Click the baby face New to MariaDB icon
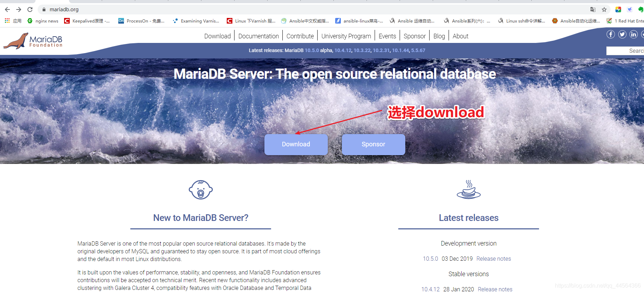The image size is (644, 292). (x=201, y=190)
